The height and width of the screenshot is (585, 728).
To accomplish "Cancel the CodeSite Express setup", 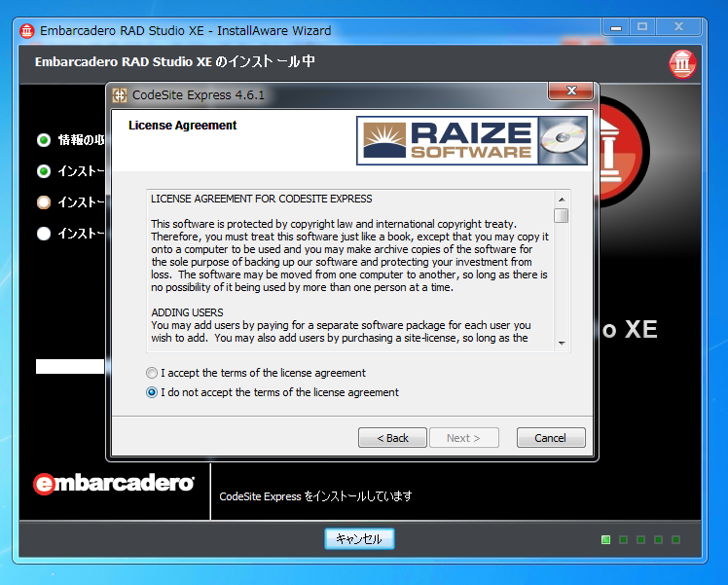I will coord(551,438).
